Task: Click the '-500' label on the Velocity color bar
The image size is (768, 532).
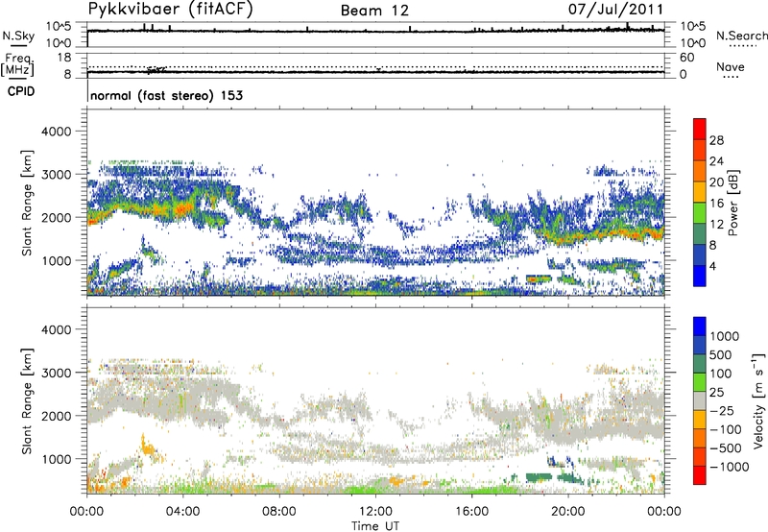Action: [x=726, y=447]
